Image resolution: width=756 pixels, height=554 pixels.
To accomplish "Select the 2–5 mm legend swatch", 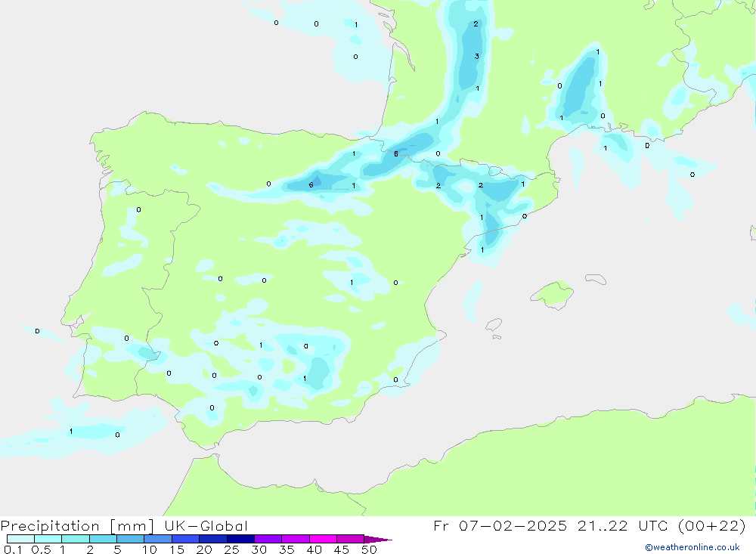I will (x=103, y=539).
